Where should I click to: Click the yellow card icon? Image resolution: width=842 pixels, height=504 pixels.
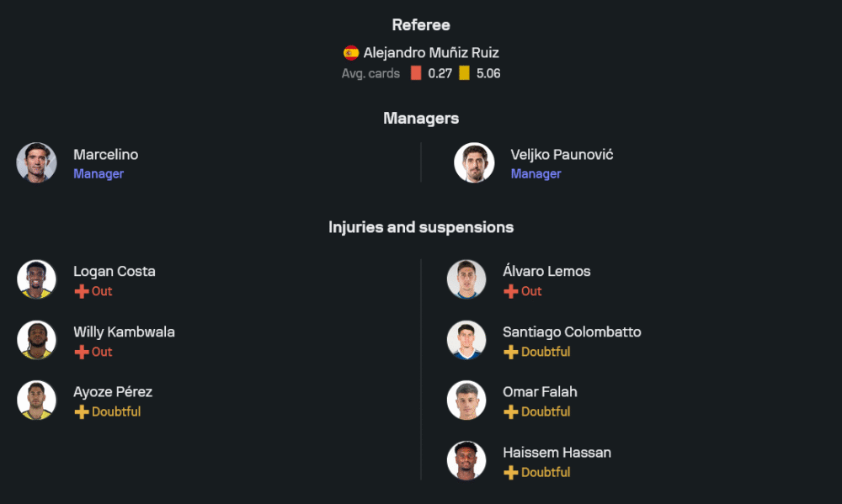(464, 73)
